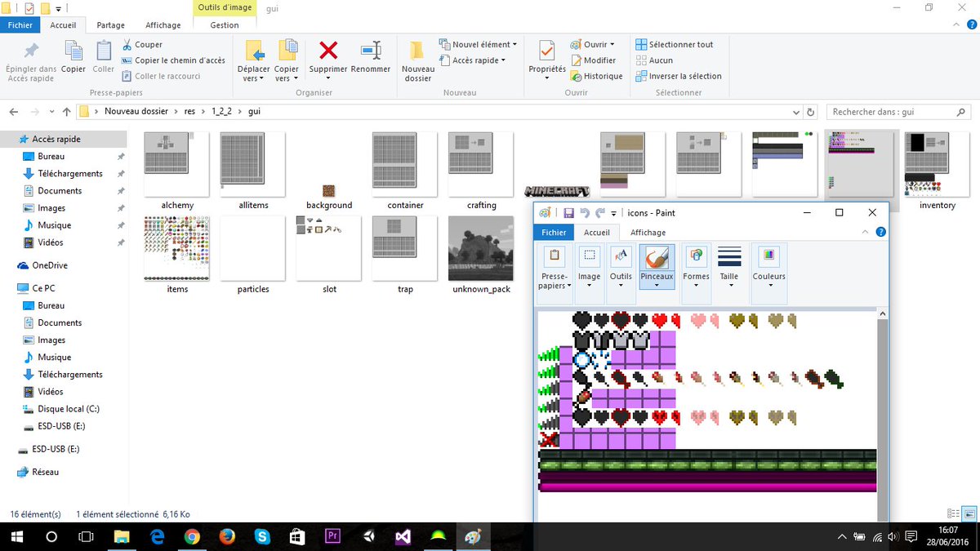Open the Accès rapide ribbon dropdown
The width and height of the screenshot is (980, 551).
(x=473, y=60)
